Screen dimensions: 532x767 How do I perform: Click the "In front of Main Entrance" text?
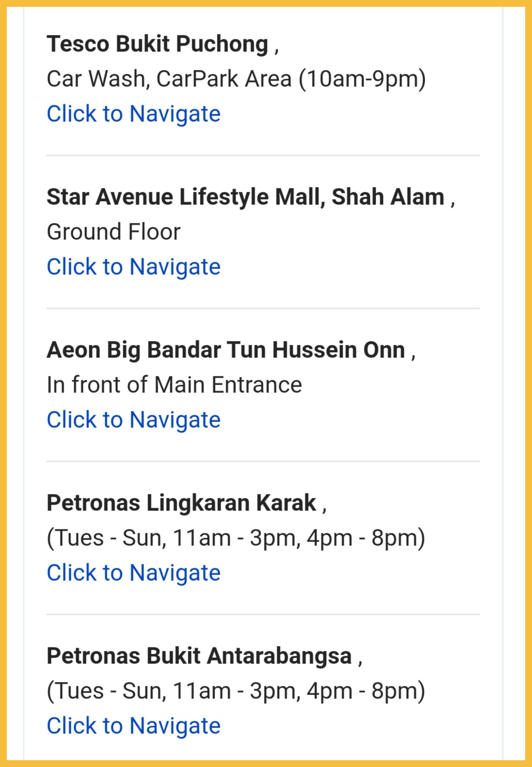[174, 385]
